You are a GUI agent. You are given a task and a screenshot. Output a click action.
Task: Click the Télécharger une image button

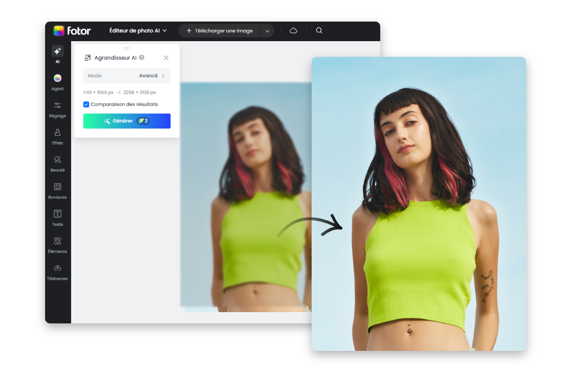[x=220, y=31]
